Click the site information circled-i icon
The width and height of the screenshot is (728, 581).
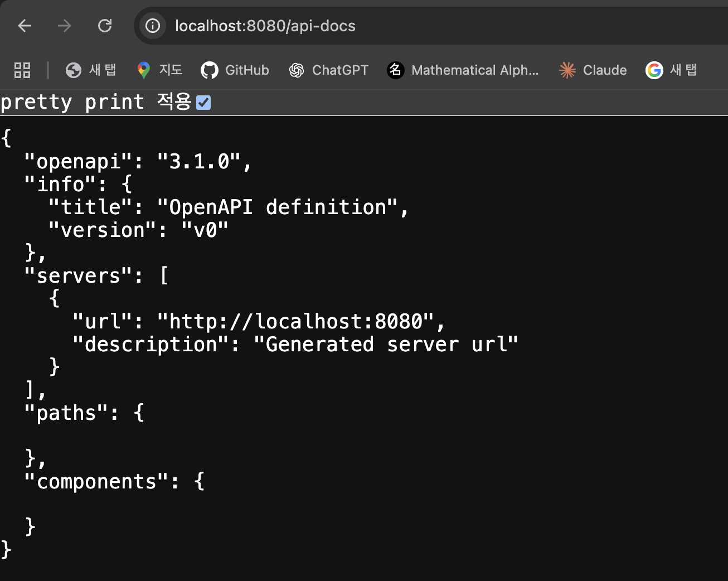(152, 26)
